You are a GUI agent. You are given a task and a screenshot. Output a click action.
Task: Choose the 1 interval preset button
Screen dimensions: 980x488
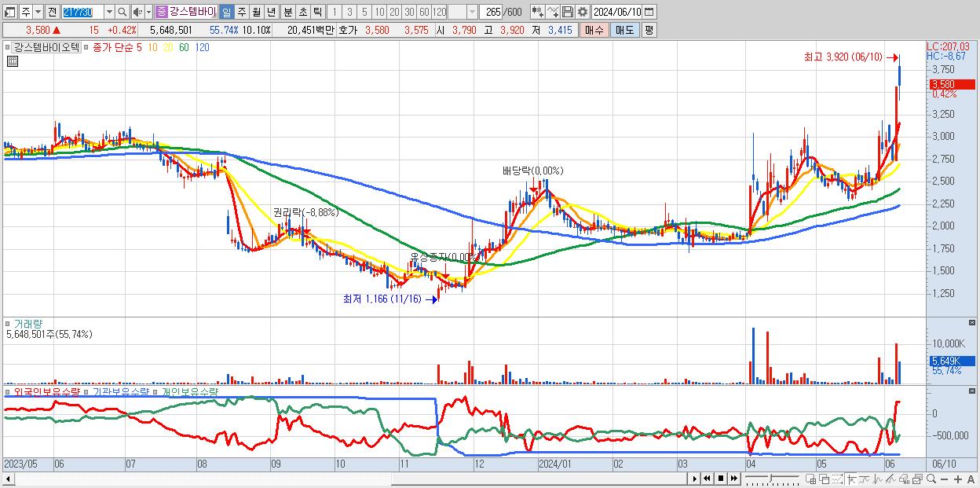(334, 12)
